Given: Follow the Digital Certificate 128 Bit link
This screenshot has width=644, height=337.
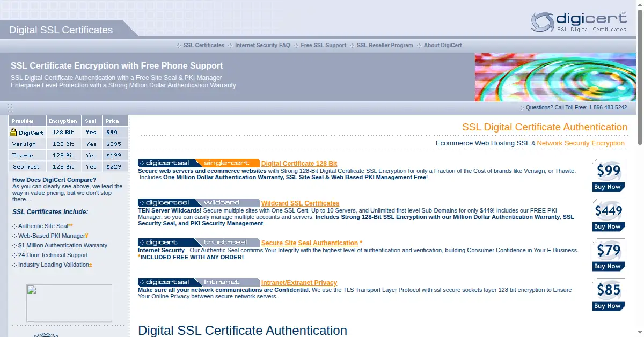Looking at the screenshot, I should pyautogui.click(x=299, y=164).
